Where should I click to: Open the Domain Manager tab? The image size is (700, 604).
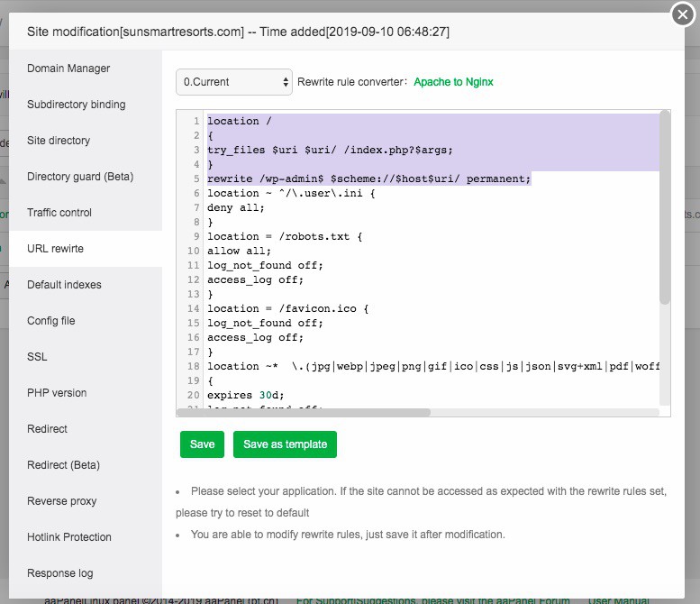(x=68, y=69)
